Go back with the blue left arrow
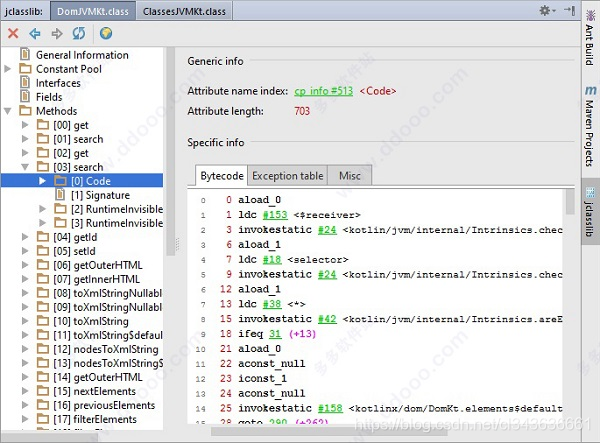600x443 pixels. [x=35, y=33]
